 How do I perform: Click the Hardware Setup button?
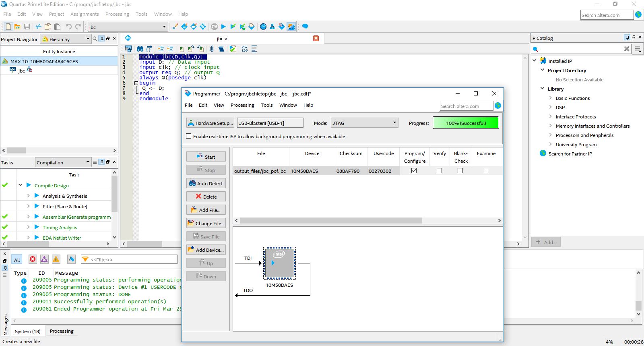tap(210, 123)
